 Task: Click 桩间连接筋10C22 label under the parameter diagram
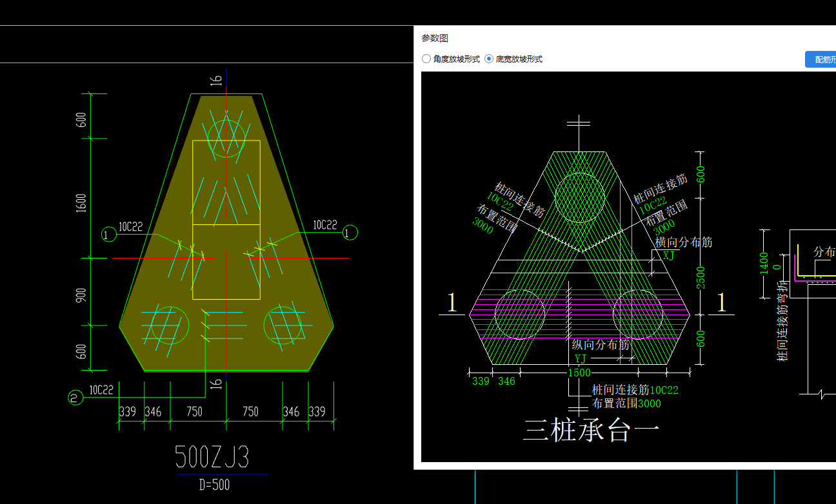click(635, 390)
